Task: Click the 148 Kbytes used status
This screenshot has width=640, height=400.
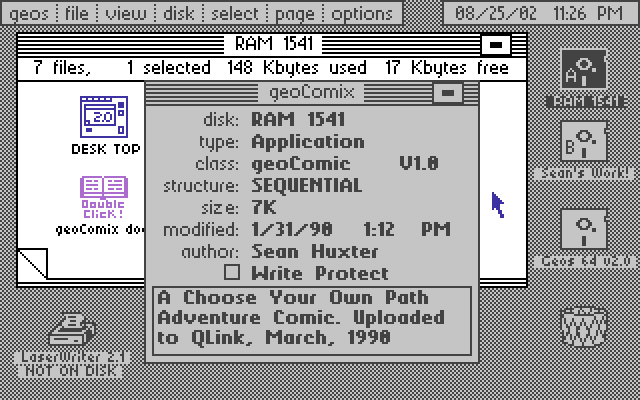Action: (x=297, y=68)
